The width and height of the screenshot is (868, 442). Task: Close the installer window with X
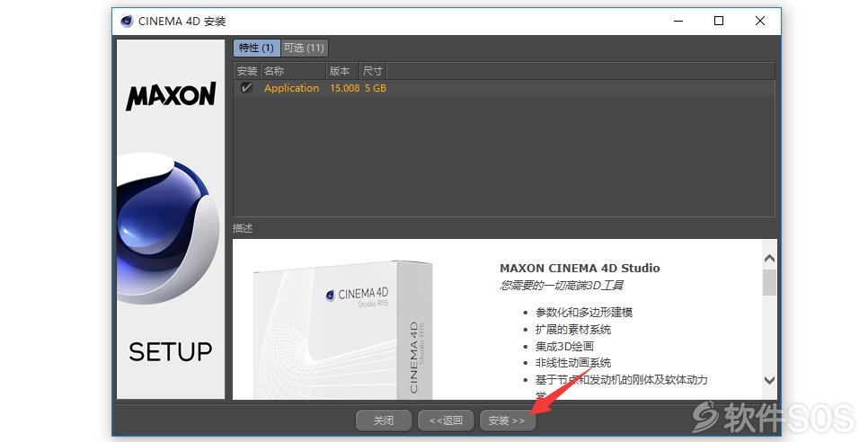(760, 21)
